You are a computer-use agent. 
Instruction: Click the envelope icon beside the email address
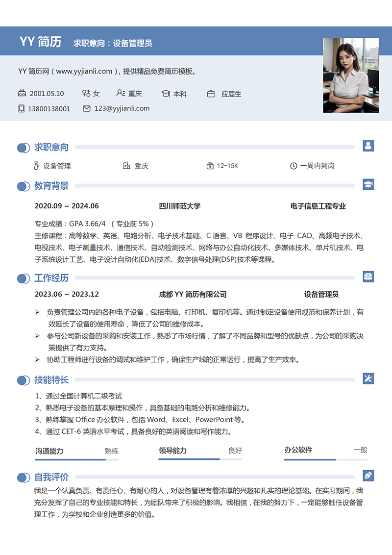(88, 109)
